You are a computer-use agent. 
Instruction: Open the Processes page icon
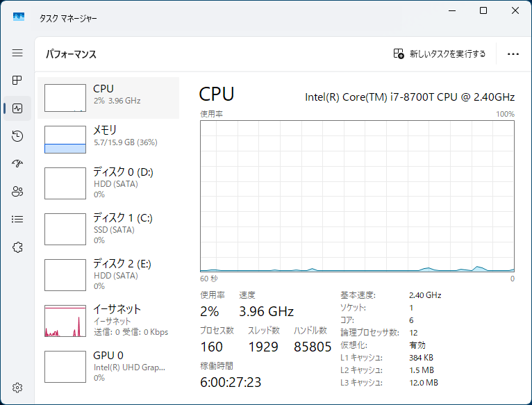tap(17, 81)
